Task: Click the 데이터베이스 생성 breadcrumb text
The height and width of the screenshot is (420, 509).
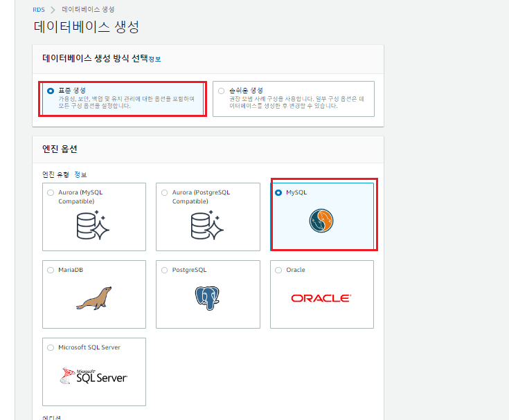Action: pos(89,10)
